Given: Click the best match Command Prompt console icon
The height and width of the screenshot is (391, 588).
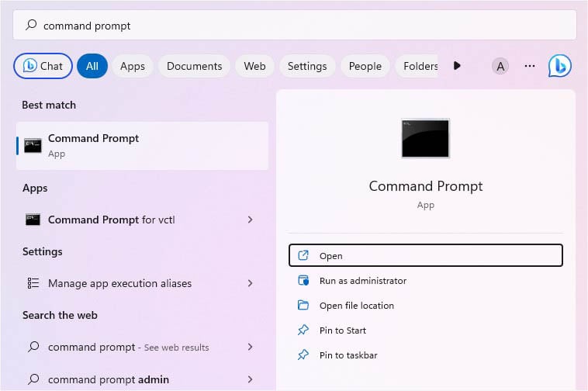Looking at the screenshot, I should [33, 146].
